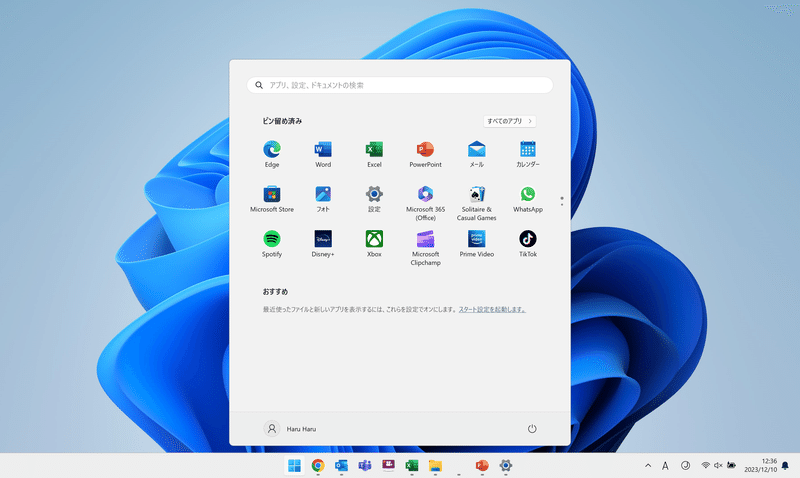Click the search box in Start menu
800x478 pixels.
click(399, 85)
